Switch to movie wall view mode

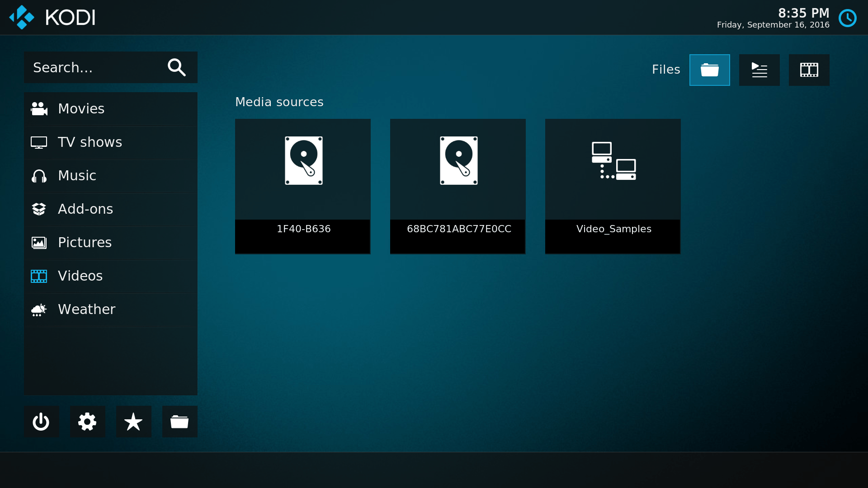tap(809, 70)
